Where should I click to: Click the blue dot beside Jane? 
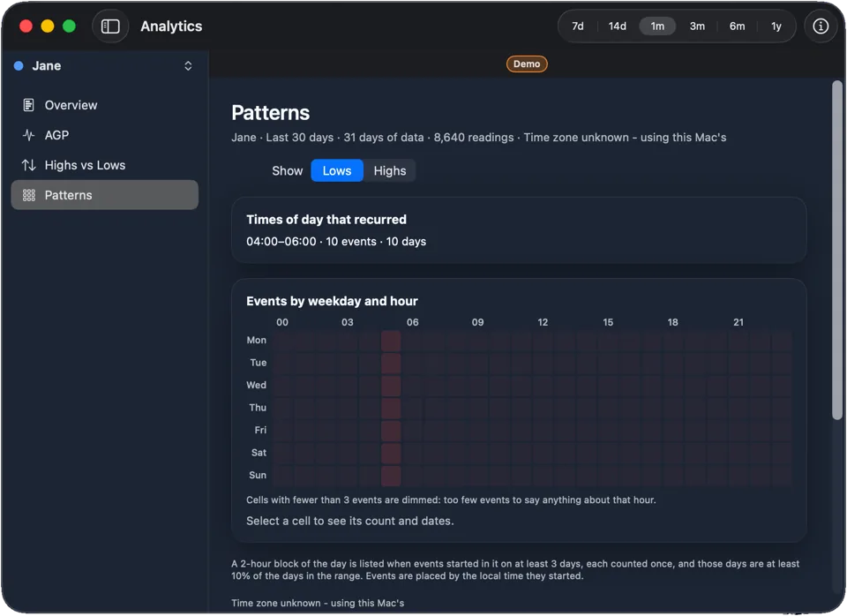[19, 66]
